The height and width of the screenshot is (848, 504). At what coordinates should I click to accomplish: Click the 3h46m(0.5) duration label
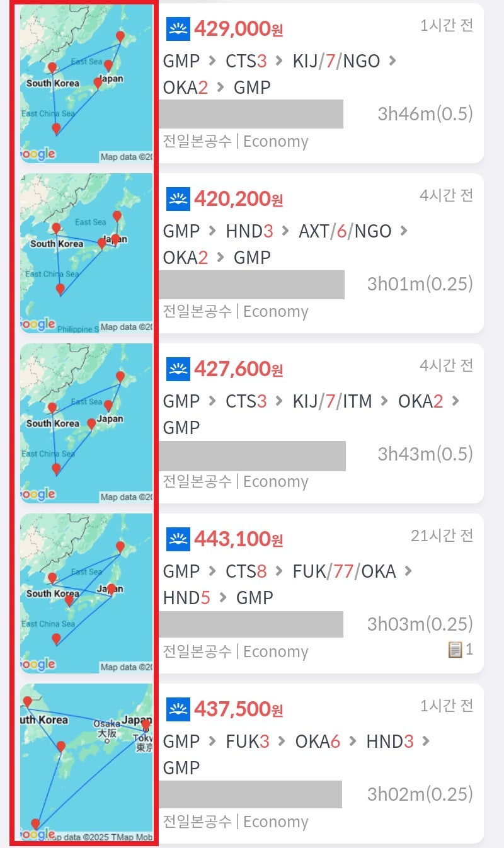tap(425, 114)
